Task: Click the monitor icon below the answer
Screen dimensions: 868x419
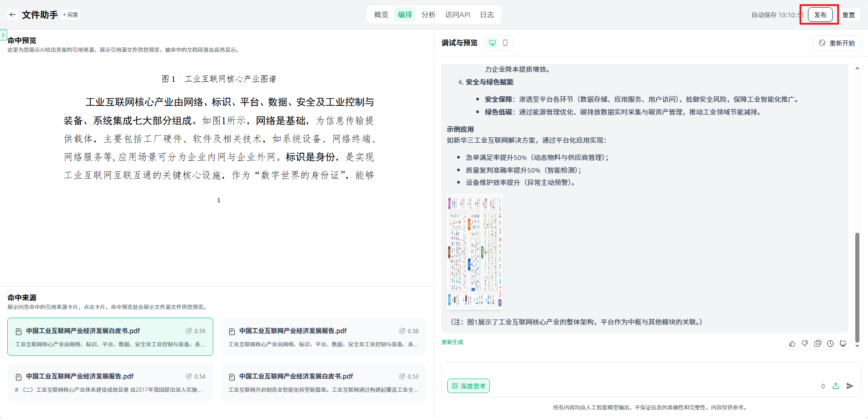Action: point(843,344)
